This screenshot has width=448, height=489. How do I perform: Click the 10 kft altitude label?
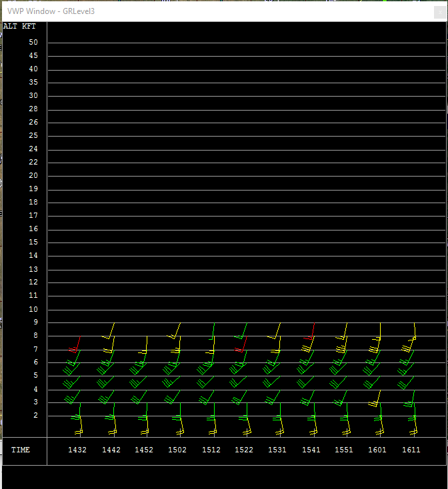pyautogui.click(x=33, y=309)
